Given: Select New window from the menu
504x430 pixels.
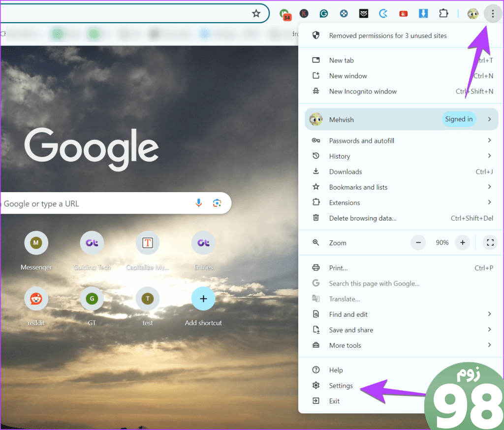Looking at the screenshot, I should [401, 76].
